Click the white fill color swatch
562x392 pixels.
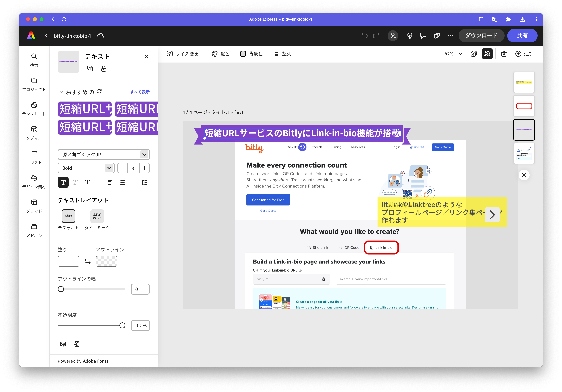pos(68,261)
